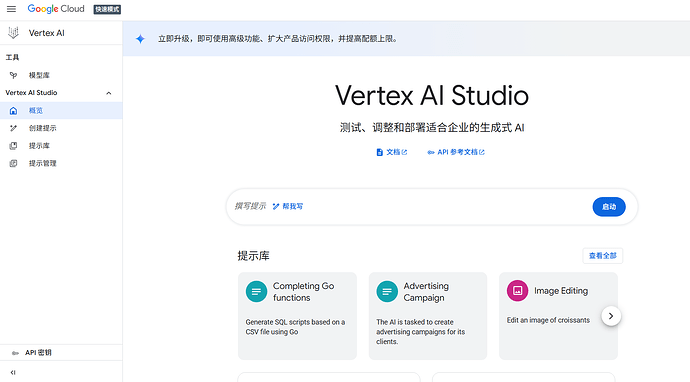Click the external-link icon after API 参考文档
This screenshot has width=690, height=382.
point(482,152)
